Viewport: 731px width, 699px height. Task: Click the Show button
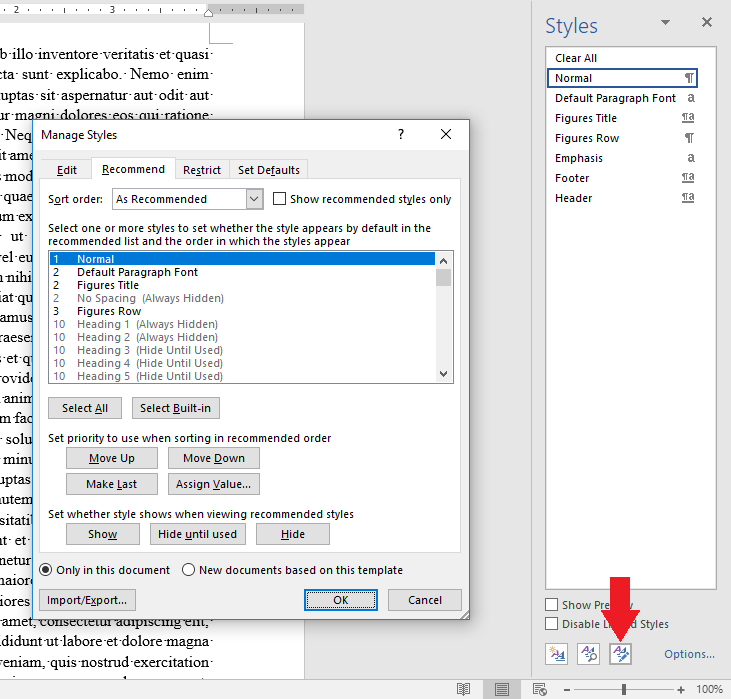tap(103, 534)
